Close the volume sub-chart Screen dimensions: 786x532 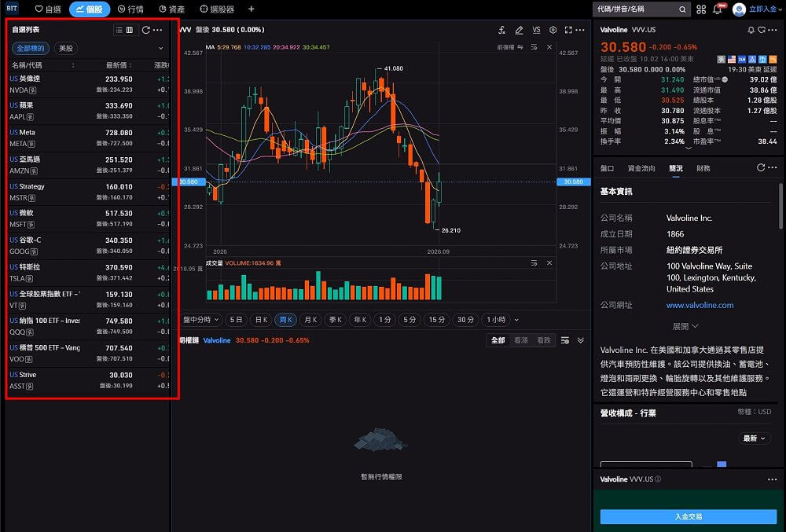point(549,263)
